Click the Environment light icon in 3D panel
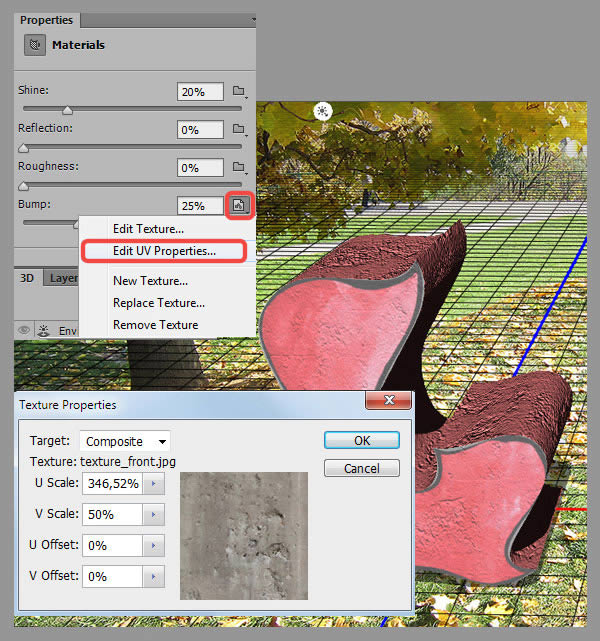Screen dimensions: 600x641 tap(44, 330)
